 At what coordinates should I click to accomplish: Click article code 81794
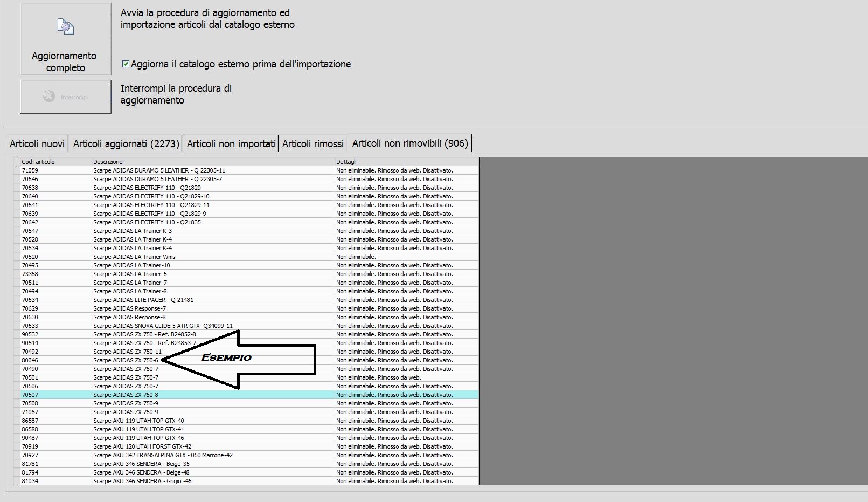click(30, 472)
